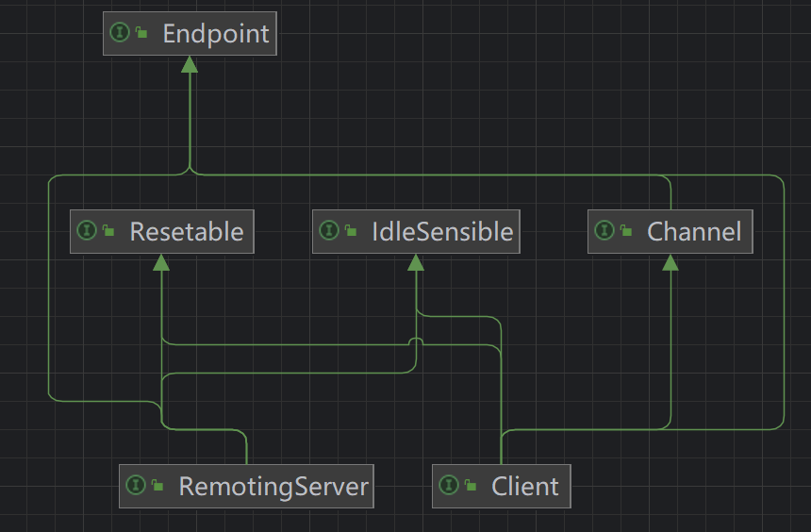Click the interface icon on the RemotingServer node
The width and height of the screenshot is (811, 532).
coord(136,486)
